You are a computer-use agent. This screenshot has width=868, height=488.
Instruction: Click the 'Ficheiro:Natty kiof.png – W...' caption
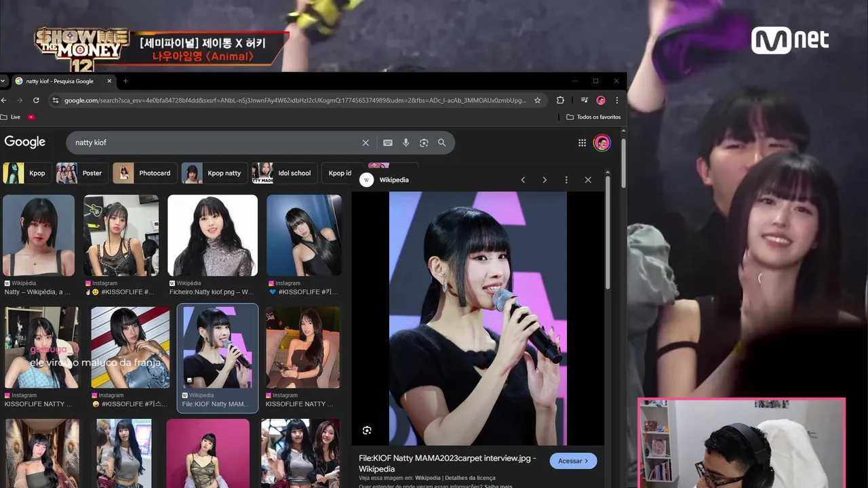click(212, 292)
